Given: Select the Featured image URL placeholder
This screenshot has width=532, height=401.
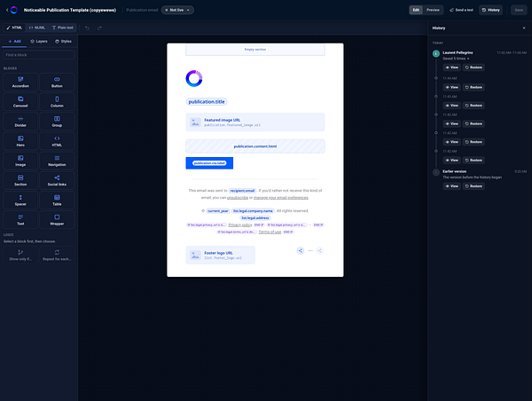Looking at the screenshot, I should 255,122.
